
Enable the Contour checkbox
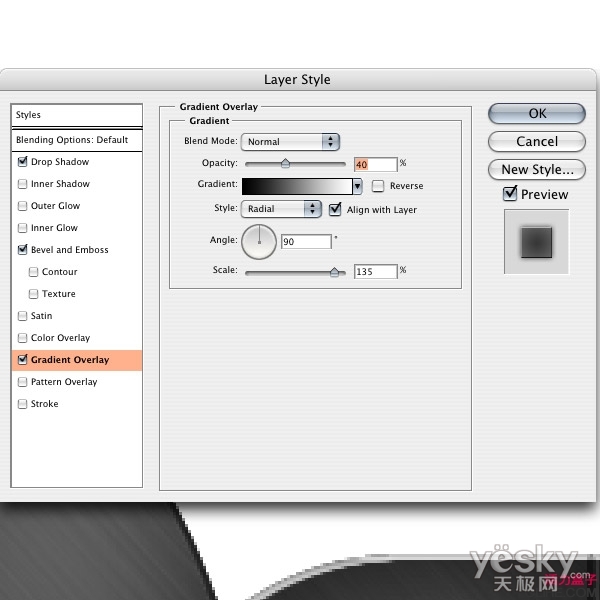[x=34, y=272]
